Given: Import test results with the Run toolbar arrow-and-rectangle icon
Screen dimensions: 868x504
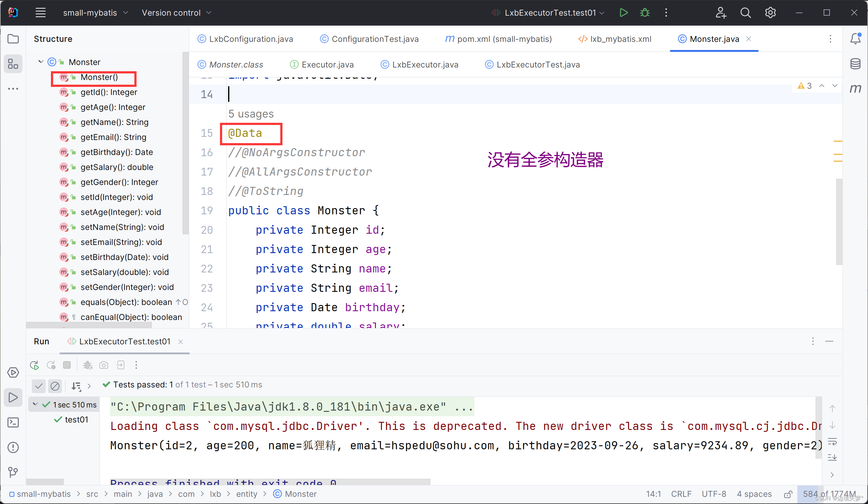Looking at the screenshot, I should tap(120, 365).
